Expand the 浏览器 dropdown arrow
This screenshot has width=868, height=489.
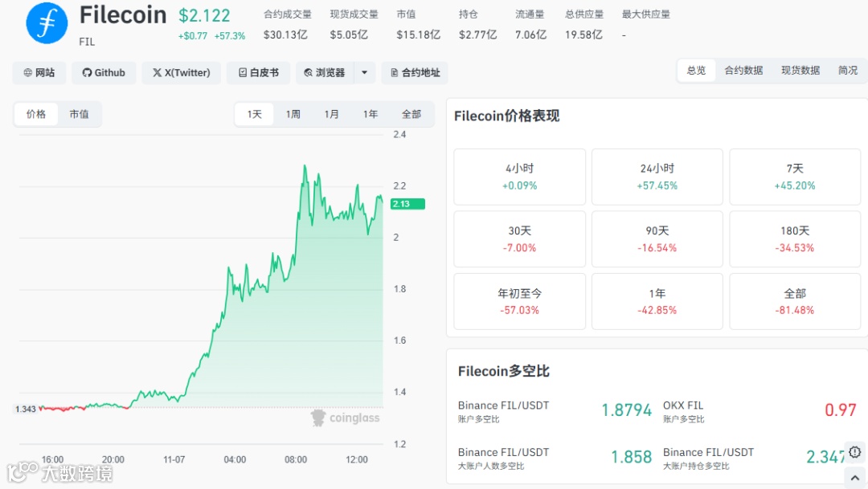(x=364, y=72)
